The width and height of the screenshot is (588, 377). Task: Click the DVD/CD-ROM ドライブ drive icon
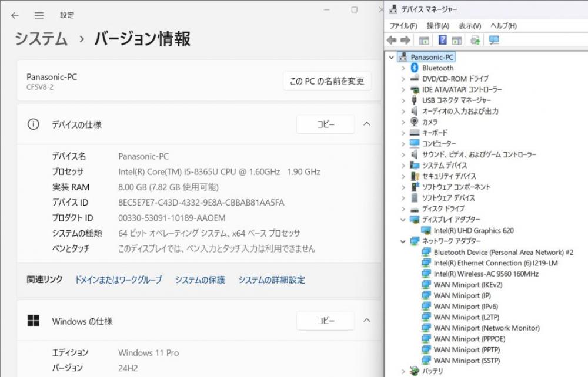[415, 78]
